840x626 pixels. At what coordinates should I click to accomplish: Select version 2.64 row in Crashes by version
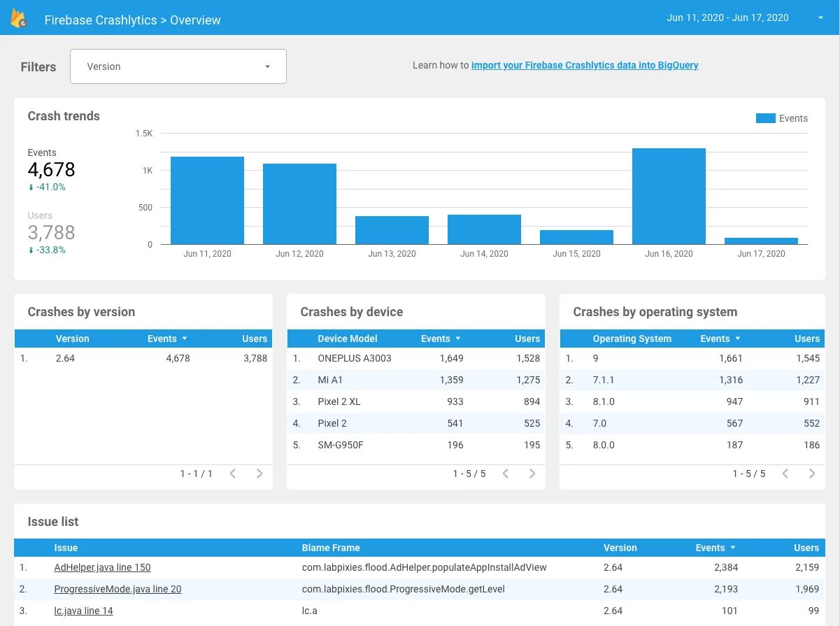pyautogui.click(x=143, y=358)
